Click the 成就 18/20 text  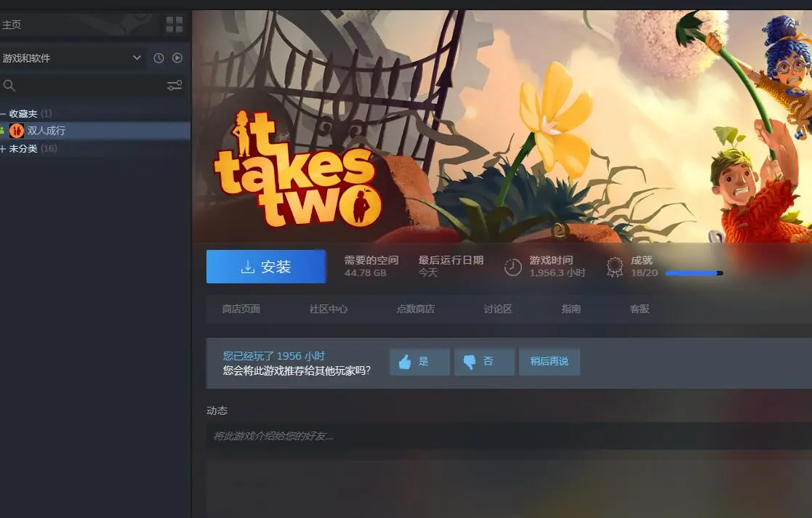point(644,266)
